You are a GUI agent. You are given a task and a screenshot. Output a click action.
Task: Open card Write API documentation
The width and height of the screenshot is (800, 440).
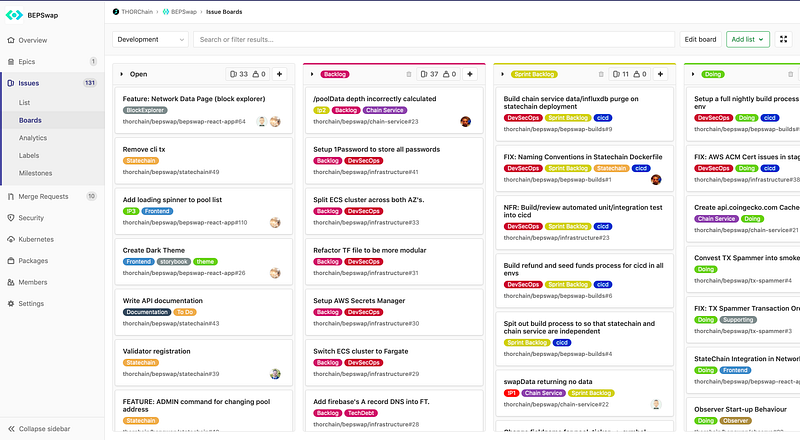click(x=204, y=312)
